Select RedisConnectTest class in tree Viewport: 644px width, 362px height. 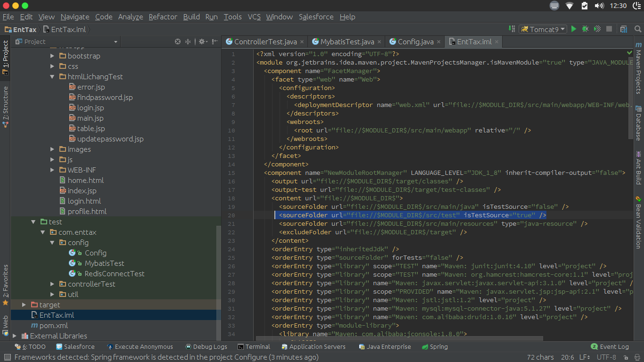point(115,273)
